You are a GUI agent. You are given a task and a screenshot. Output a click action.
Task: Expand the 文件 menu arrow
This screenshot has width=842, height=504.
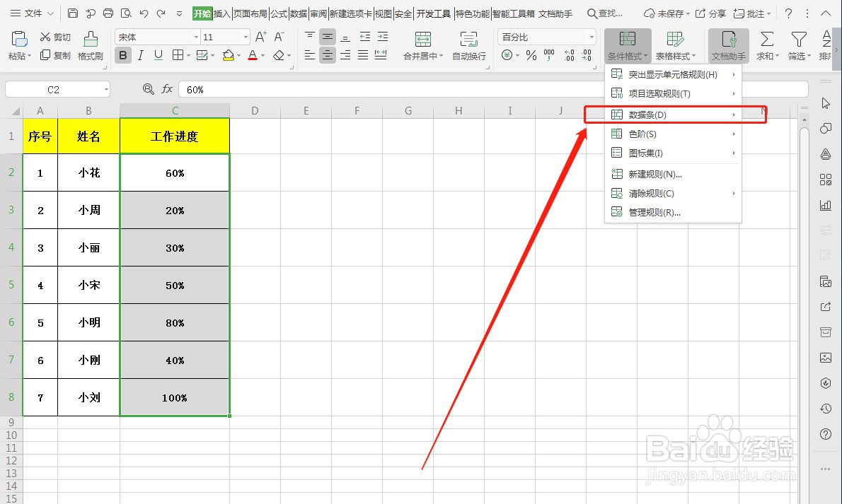50,13
